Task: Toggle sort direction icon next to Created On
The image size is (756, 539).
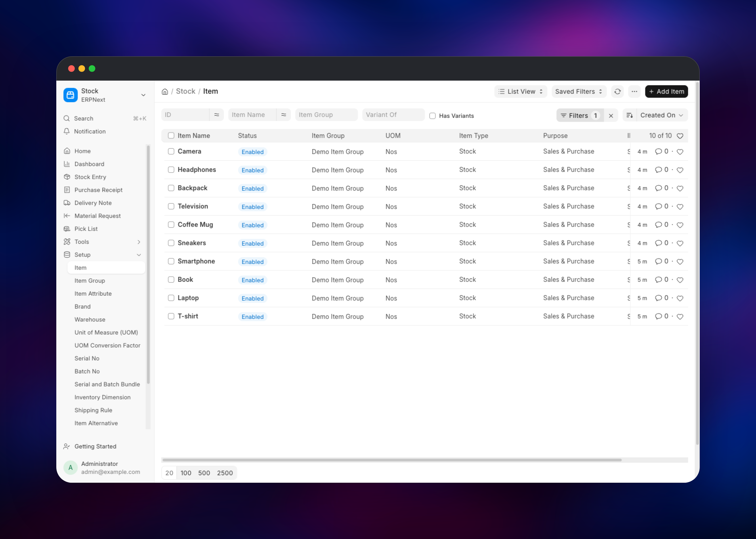Action: [629, 115]
